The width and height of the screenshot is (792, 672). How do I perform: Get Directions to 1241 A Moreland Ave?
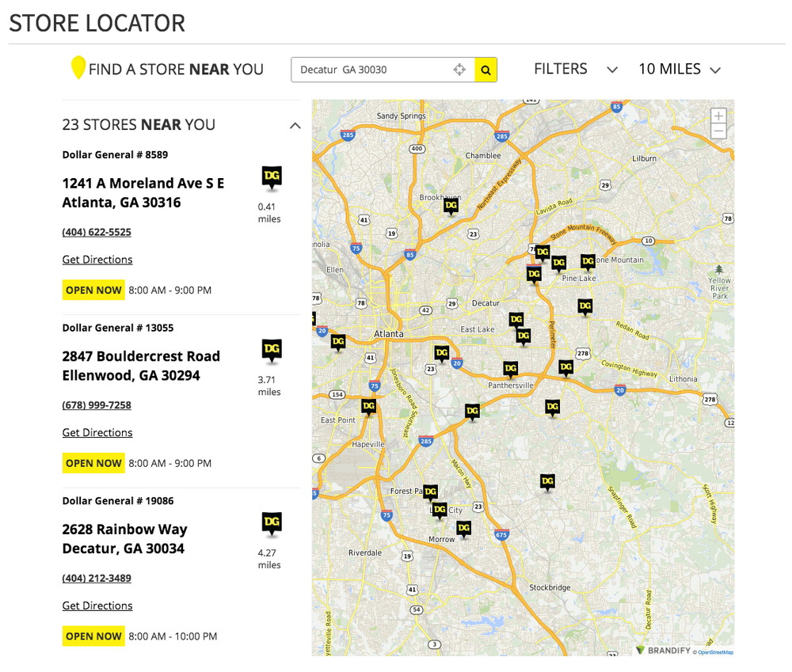97,260
